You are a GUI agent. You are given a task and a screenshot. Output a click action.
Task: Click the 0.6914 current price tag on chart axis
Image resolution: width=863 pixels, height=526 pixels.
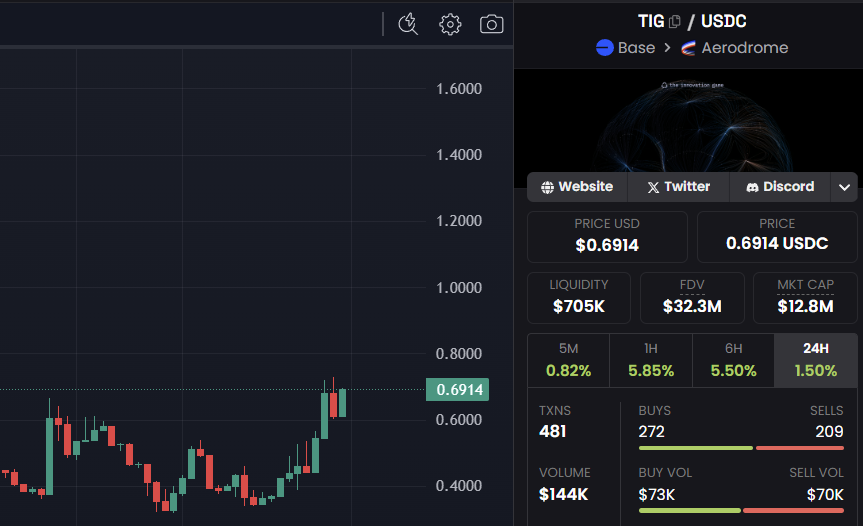point(457,390)
